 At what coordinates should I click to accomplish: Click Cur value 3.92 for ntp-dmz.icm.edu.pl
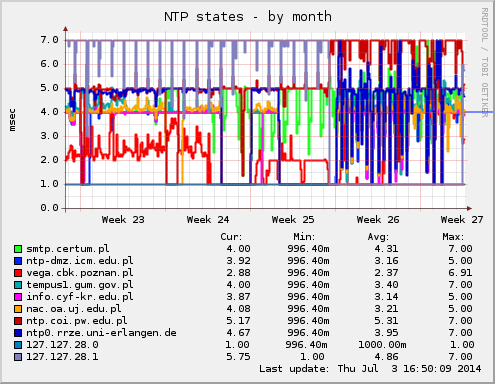[x=238, y=261]
